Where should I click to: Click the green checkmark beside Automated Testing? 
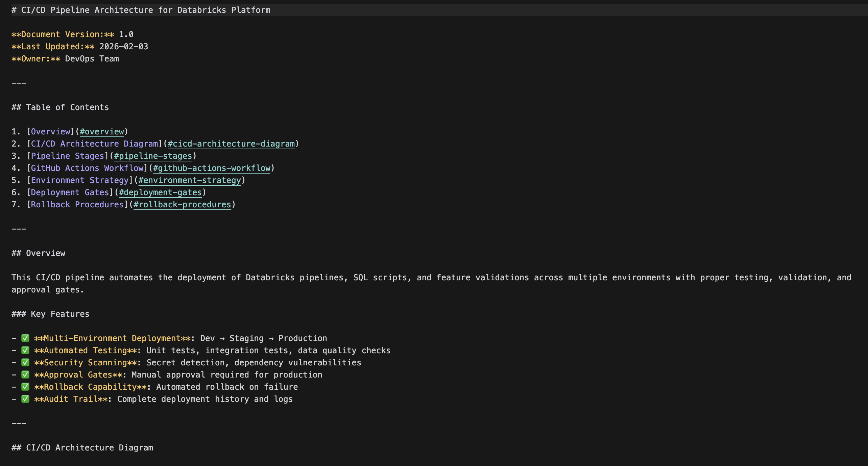click(x=25, y=351)
